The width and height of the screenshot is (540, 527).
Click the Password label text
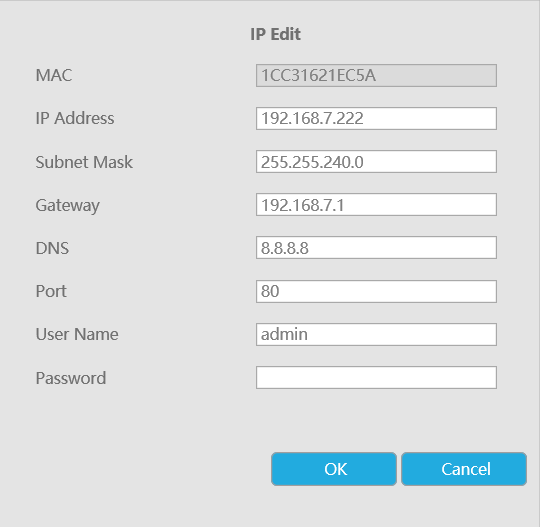point(71,378)
